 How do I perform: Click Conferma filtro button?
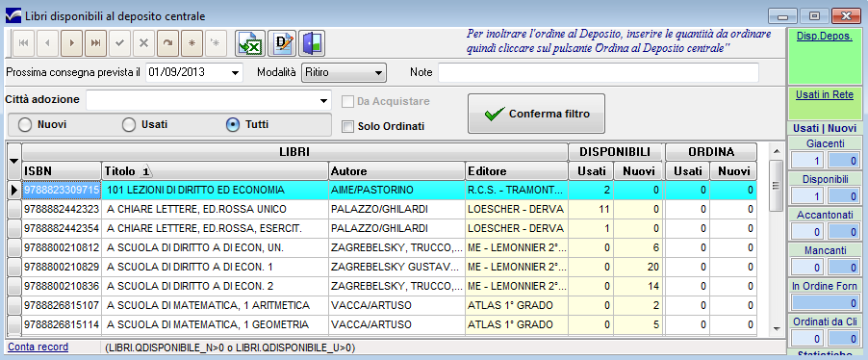coord(536,115)
